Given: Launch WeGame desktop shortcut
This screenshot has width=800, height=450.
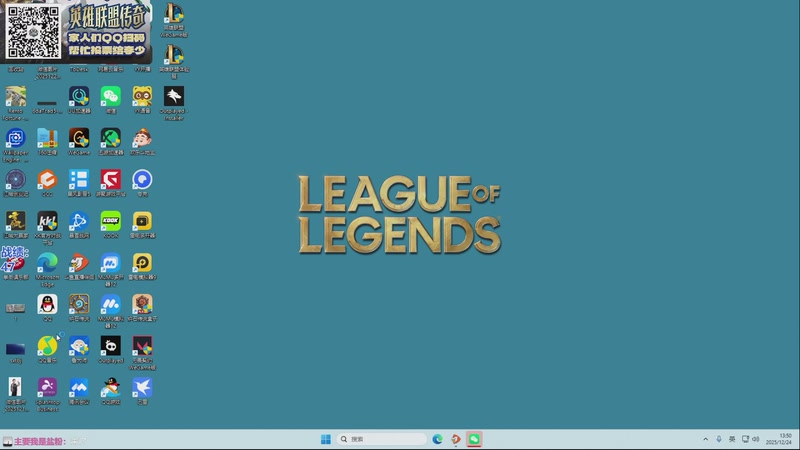Looking at the screenshot, I should pyautogui.click(x=79, y=138).
